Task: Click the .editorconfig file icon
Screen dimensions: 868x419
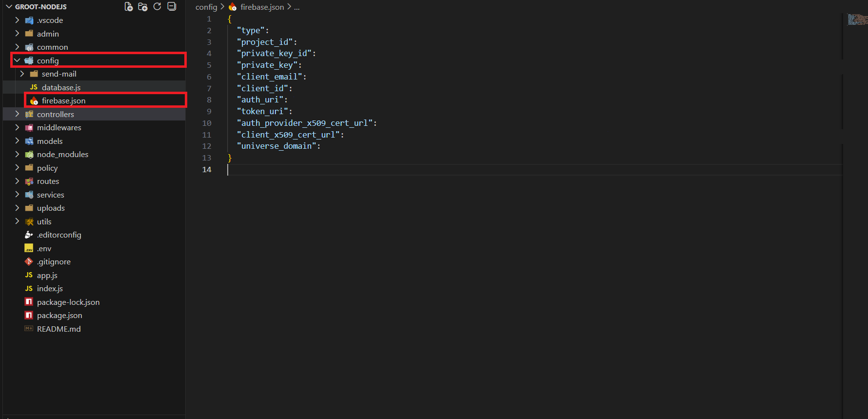Action: tap(29, 235)
